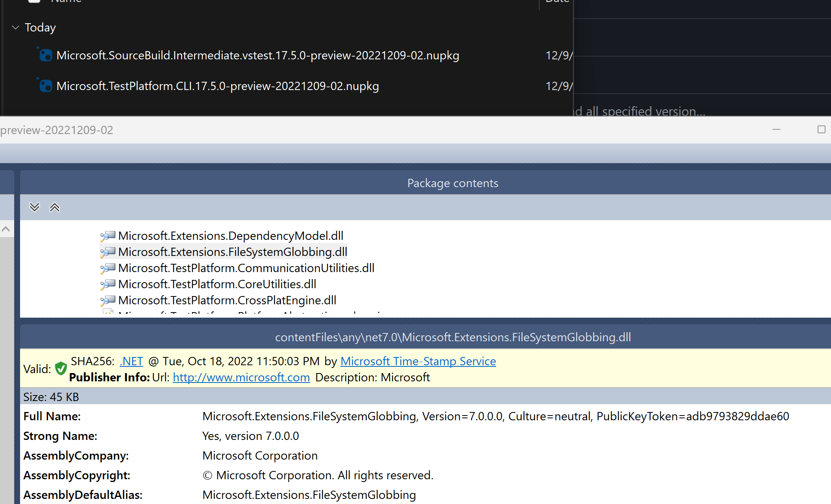This screenshot has height=504, width=831.
Task: Collapse the Today group chevron
Action: [x=16, y=28]
